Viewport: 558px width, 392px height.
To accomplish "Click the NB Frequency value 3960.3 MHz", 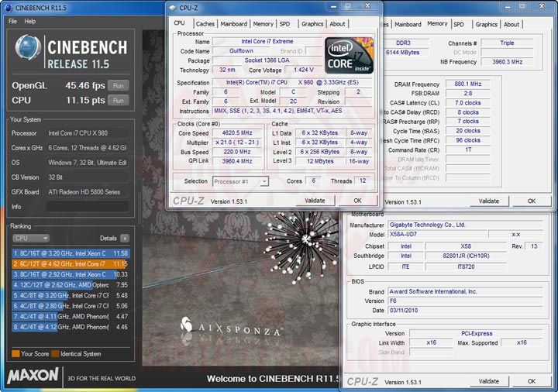I will pyautogui.click(x=507, y=62).
